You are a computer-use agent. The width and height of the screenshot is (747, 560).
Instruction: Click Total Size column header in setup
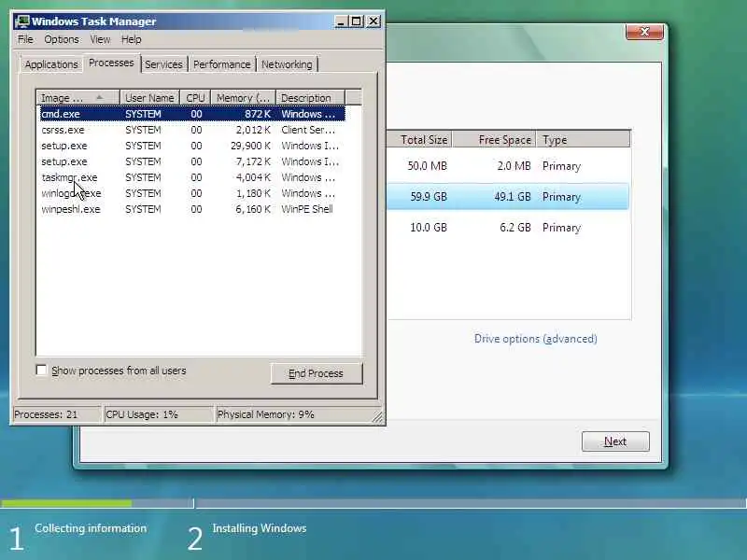(420, 139)
